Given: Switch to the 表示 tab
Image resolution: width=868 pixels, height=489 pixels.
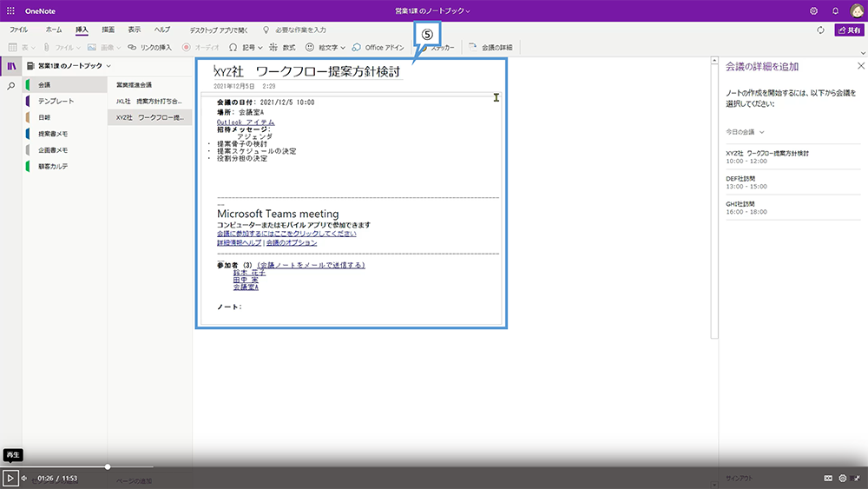Looking at the screenshot, I should point(135,30).
